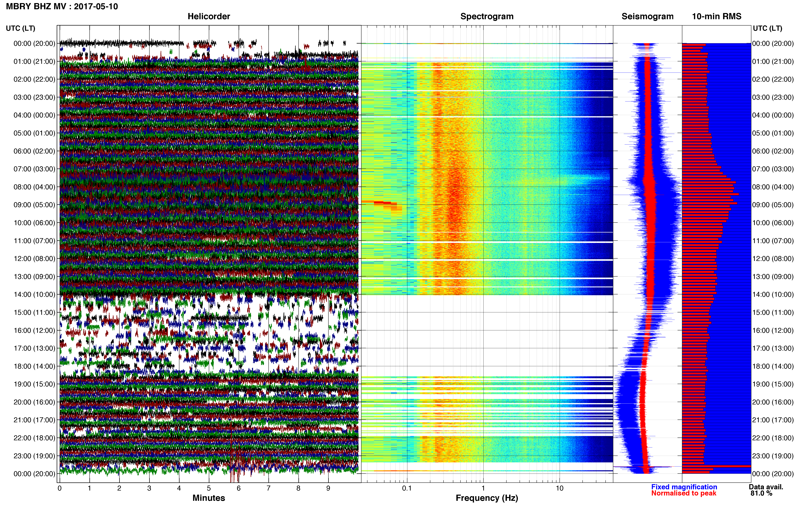Click Helicorder-side '10:00 (06:00)' time label
This screenshot has width=812, height=508.
[34, 223]
